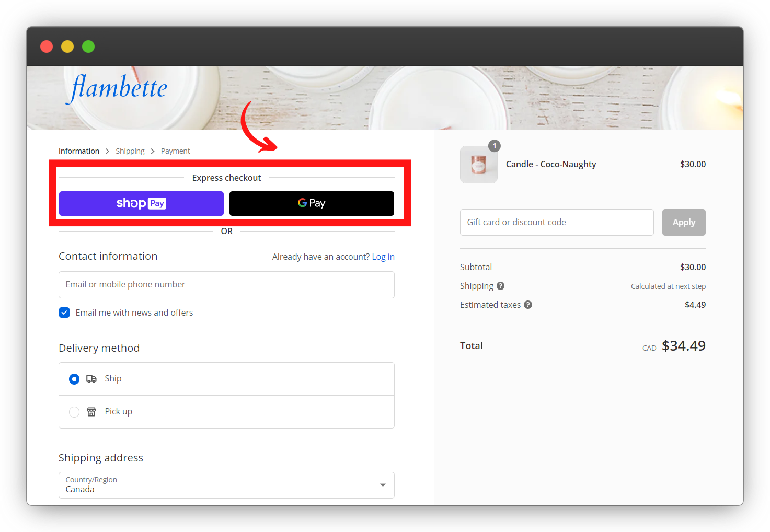Image resolution: width=770 pixels, height=532 pixels.
Task: Click the store icon beside Pick up
Action: click(91, 412)
